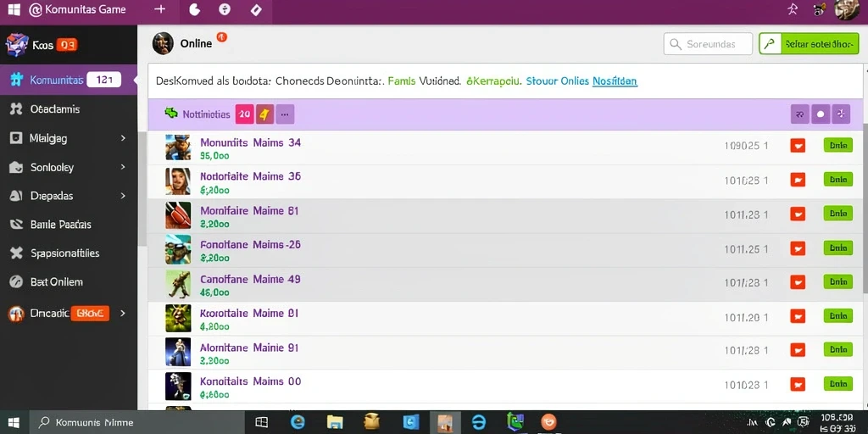The width and height of the screenshot is (868, 434).
Task: Click the pink 20 notification badge
Action: point(244,114)
